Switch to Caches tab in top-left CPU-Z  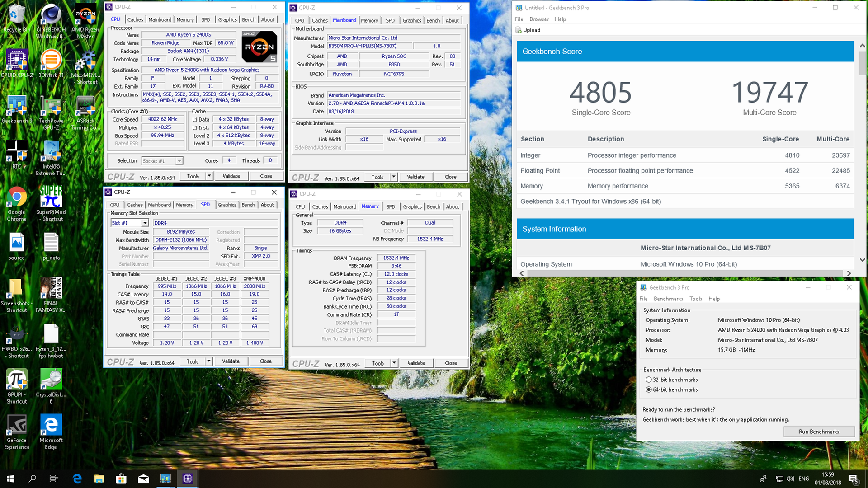pyautogui.click(x=135, y=20)
